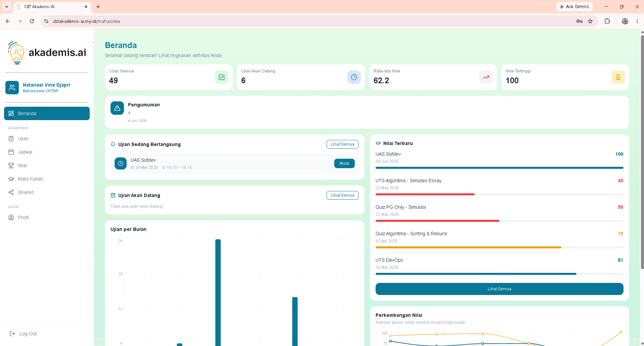Image resolution: width=644 pixels, height=346 pixels.
Task: Click the wide Lihat Semua button under Nilai Terbaru
Action: click(500, 289)
